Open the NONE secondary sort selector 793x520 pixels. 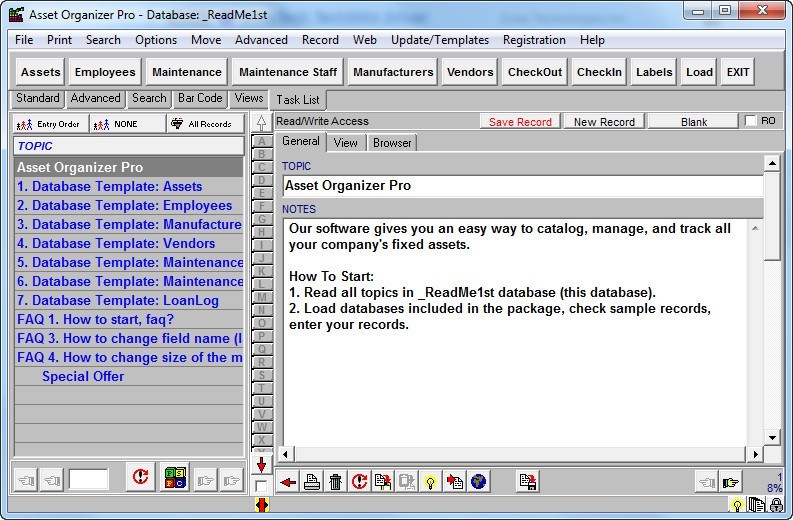point(127,124)
